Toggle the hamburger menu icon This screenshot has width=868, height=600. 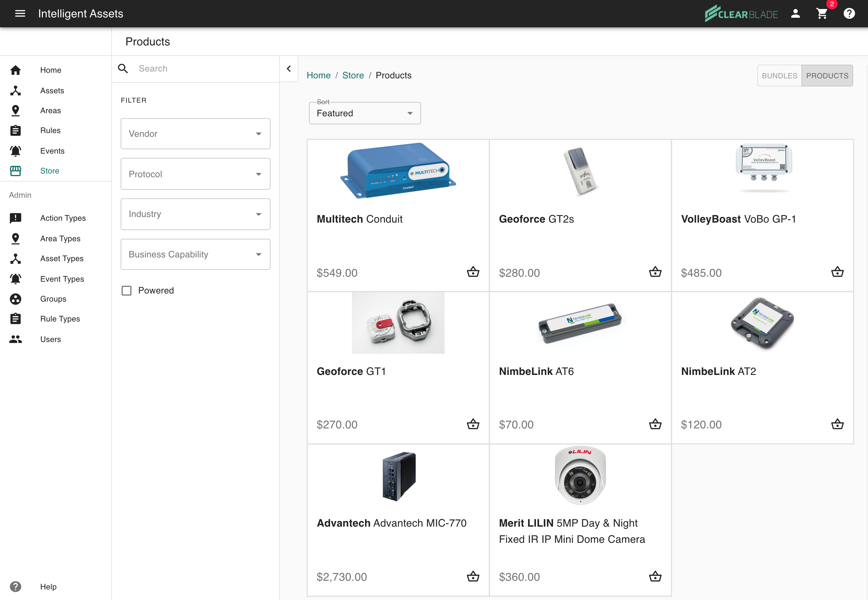coord(20,14)
